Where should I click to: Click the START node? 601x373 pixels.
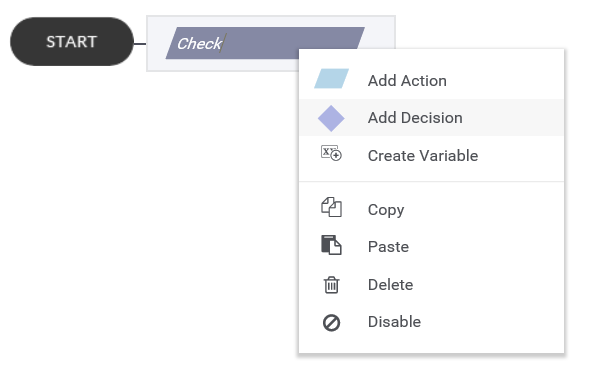click(72, 41)
